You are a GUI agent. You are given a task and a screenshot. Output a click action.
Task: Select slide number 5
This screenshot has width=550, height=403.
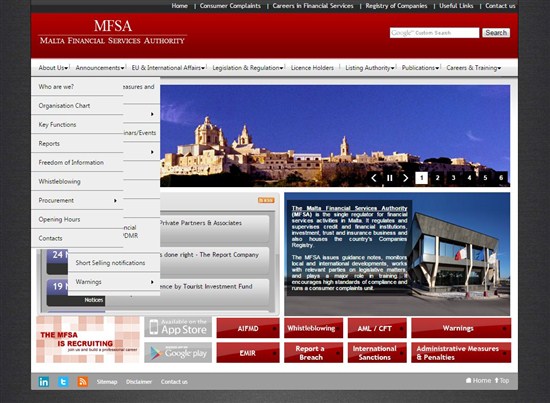click(x=485, y=178)
